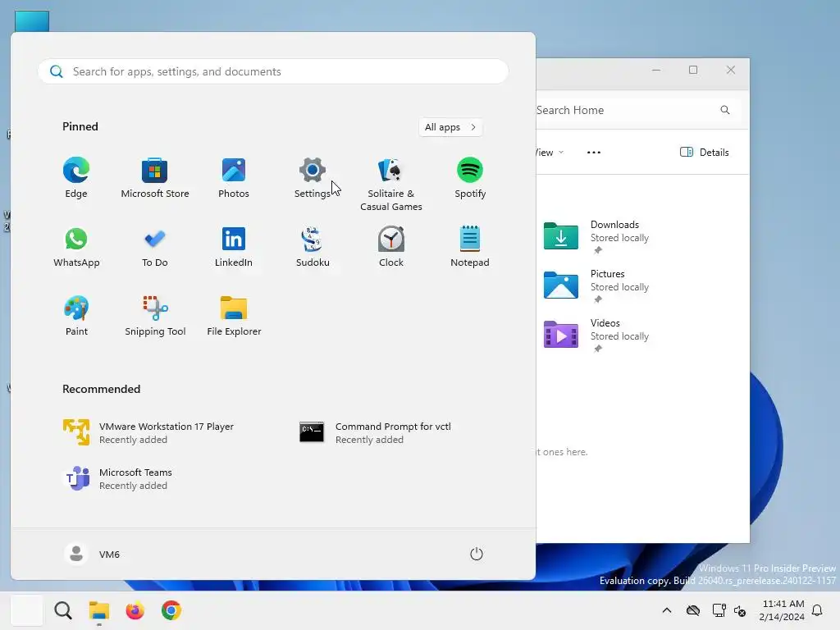
Task: Toggle the Details pane in File Explorer
Action: (x=705, y=152)
